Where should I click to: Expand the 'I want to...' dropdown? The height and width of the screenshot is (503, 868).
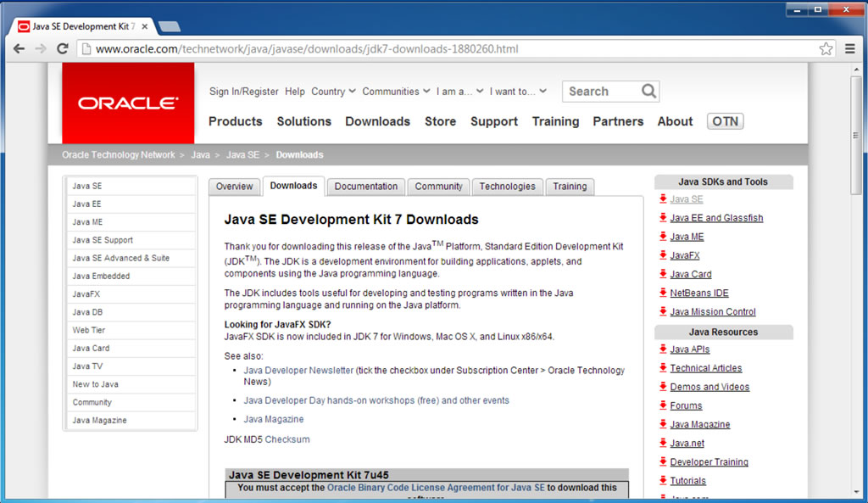pos(518,92)
